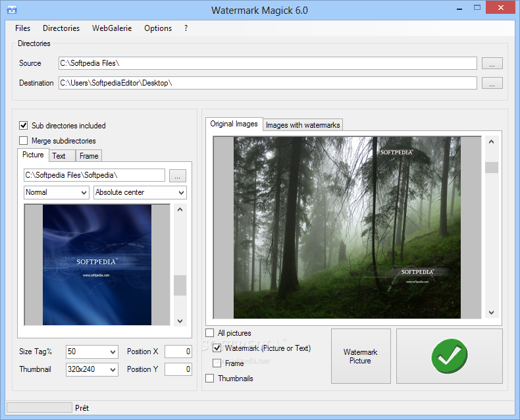Image resolution: width=520 pixels, height=420 pixels.
Task: Click the Position Y field
Action: point(178,369)
